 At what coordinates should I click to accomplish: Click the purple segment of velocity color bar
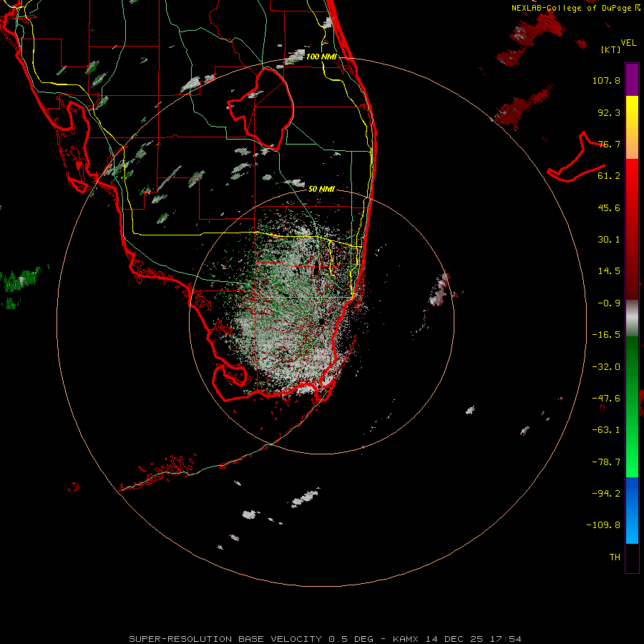(x=632, y=79)
